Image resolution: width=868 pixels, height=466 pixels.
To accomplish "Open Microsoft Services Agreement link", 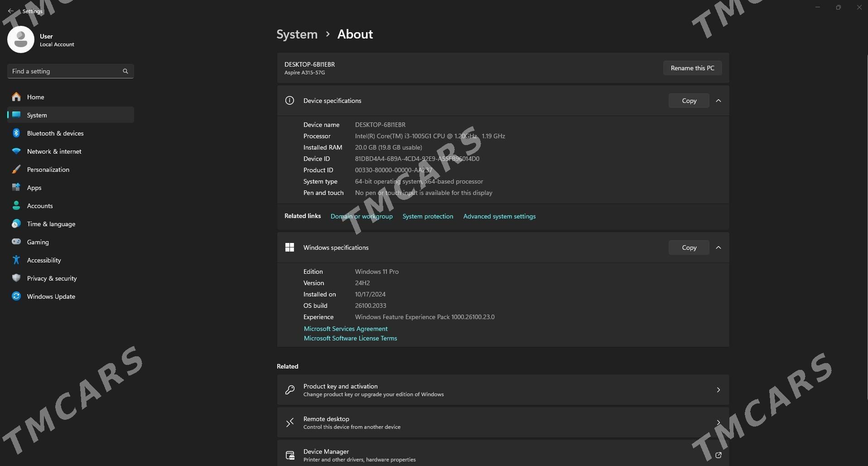I will (346, 329).
